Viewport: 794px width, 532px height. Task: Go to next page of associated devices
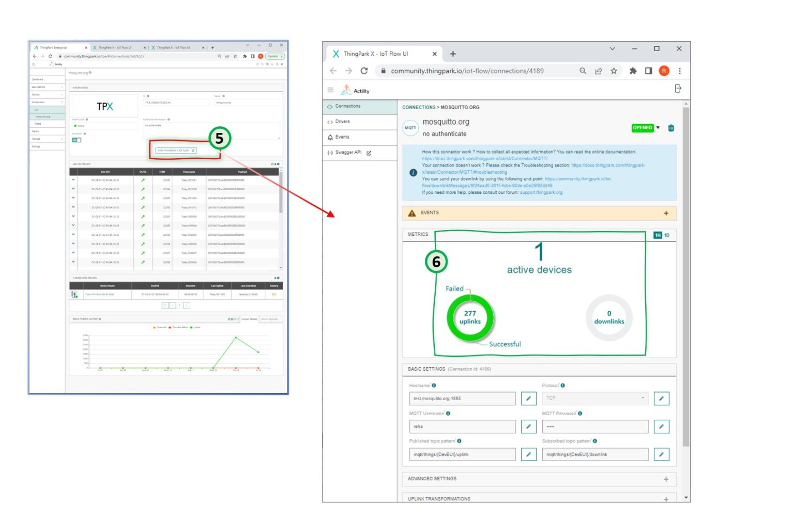click(x=187, y=306)
